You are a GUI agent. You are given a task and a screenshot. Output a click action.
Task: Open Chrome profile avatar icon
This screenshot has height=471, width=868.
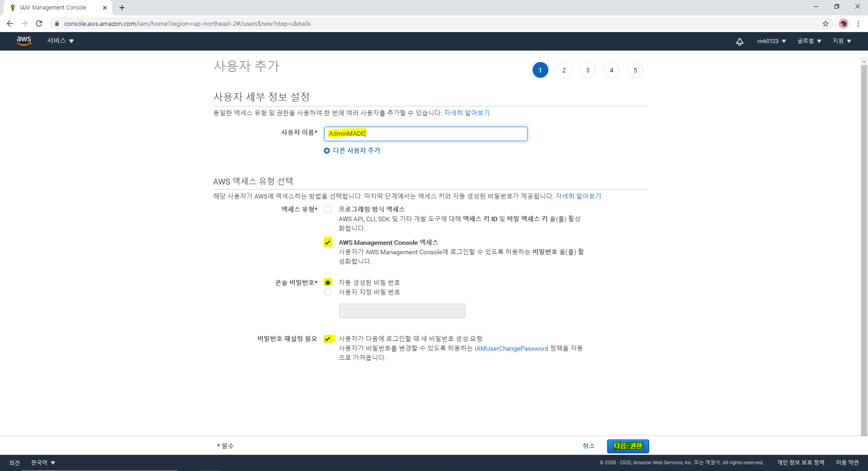843,24
